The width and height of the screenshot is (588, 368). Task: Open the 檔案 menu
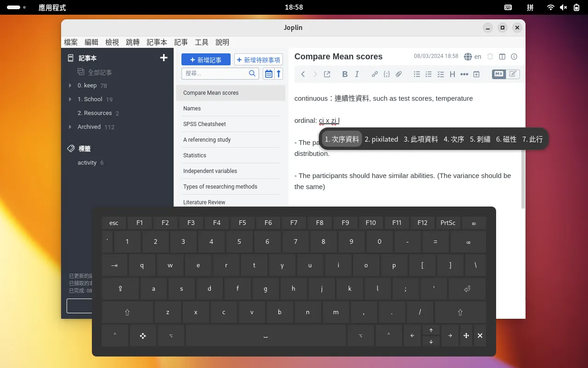pos(71,42)
